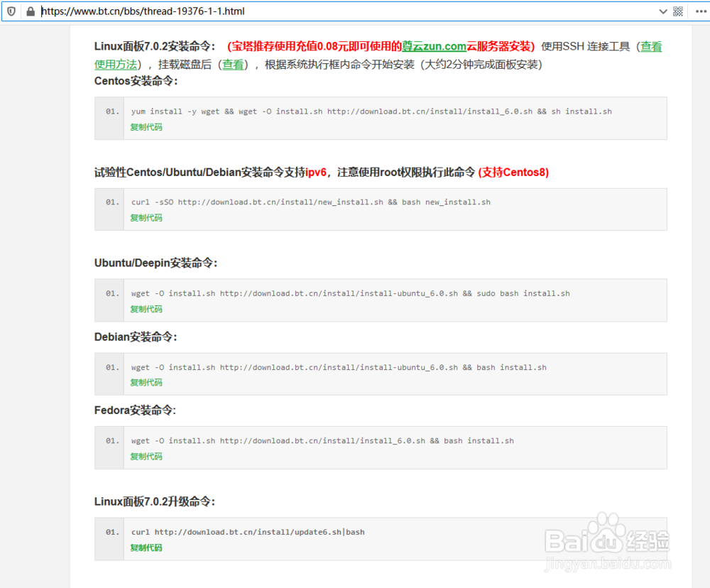
Task: Click the Fedora wget install_6.0.sh command
Action: pos(322,441)
